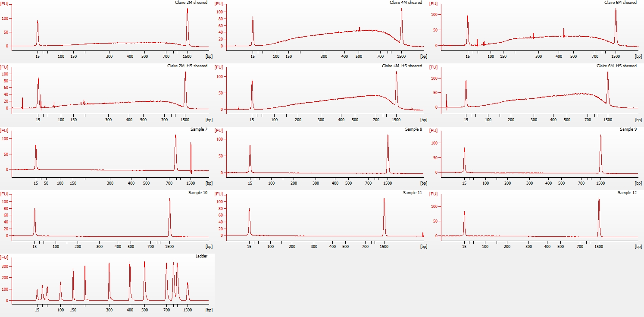Click the Ladder title label
The height and width of the screenshot is (317, 644).
(x=201, y=256)
